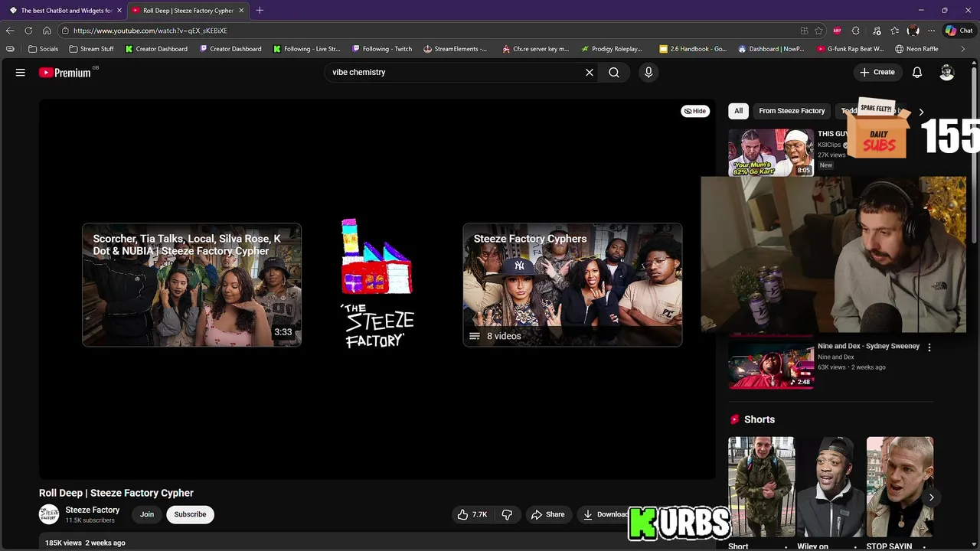Close 'The best ChatBot and Widgets' tab
The height and width of the screenshot is (551, 980).
click(x=119, y=11)
